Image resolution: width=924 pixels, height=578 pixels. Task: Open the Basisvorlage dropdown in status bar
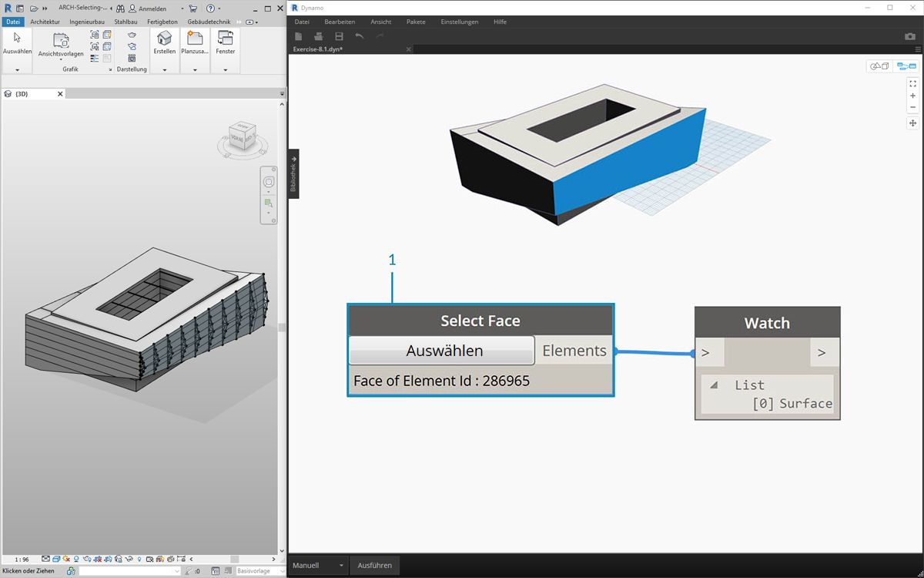tap(259, 571)
